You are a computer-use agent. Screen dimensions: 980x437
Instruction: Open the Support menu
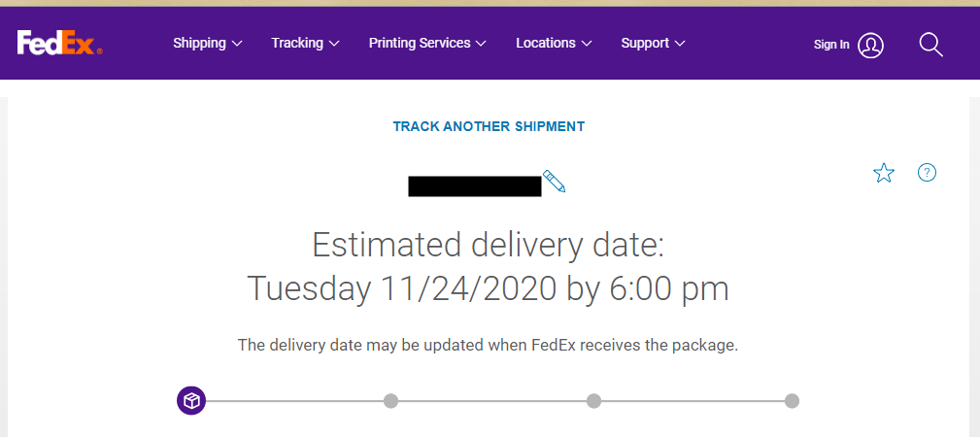tap(653, 44)
